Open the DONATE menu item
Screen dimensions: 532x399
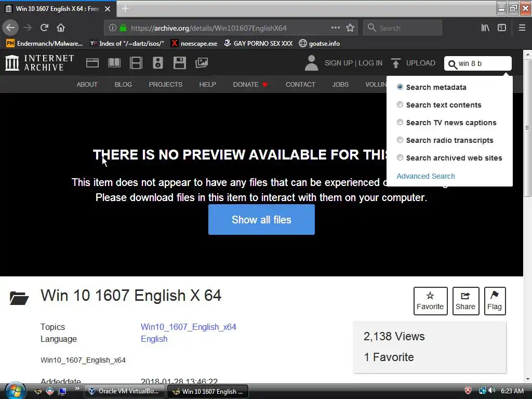click(x=250, y=85)
